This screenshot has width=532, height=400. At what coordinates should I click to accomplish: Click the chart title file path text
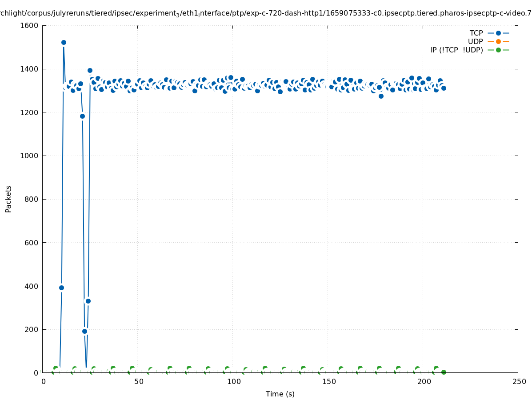click(266, 13)
